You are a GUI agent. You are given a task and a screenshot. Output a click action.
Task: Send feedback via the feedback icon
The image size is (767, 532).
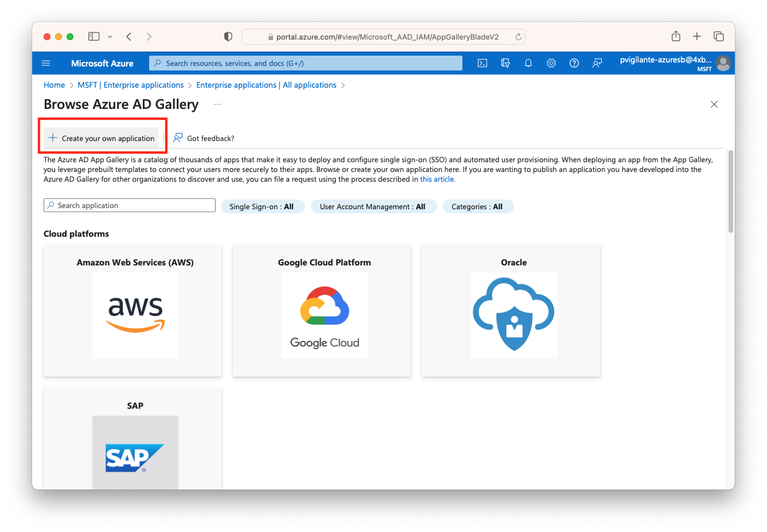click(x=597, y=63)
